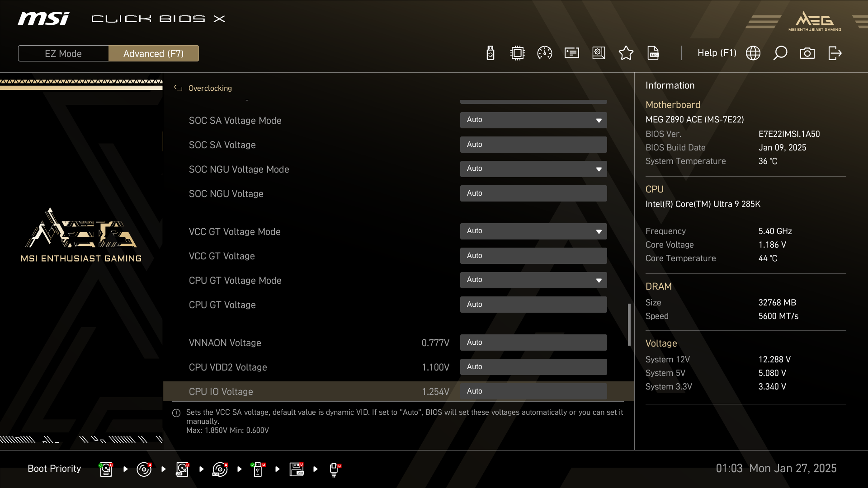
Task: Switch to EZ Mode
Action: (x=63, y=53)
